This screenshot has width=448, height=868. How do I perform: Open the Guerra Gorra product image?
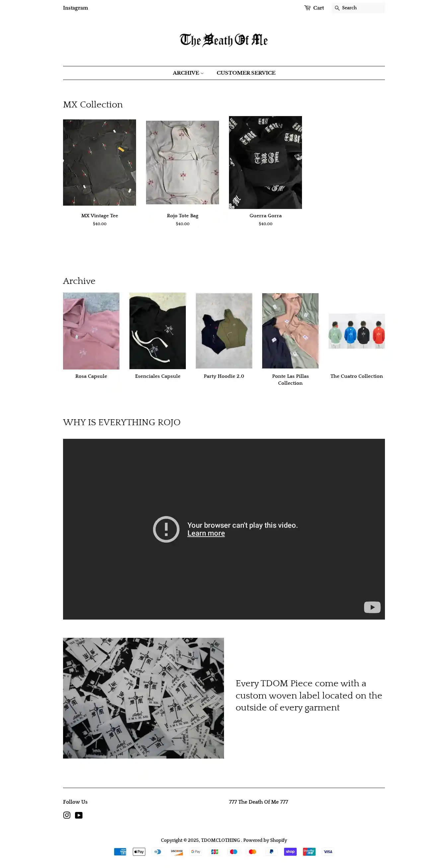[265, 163]
